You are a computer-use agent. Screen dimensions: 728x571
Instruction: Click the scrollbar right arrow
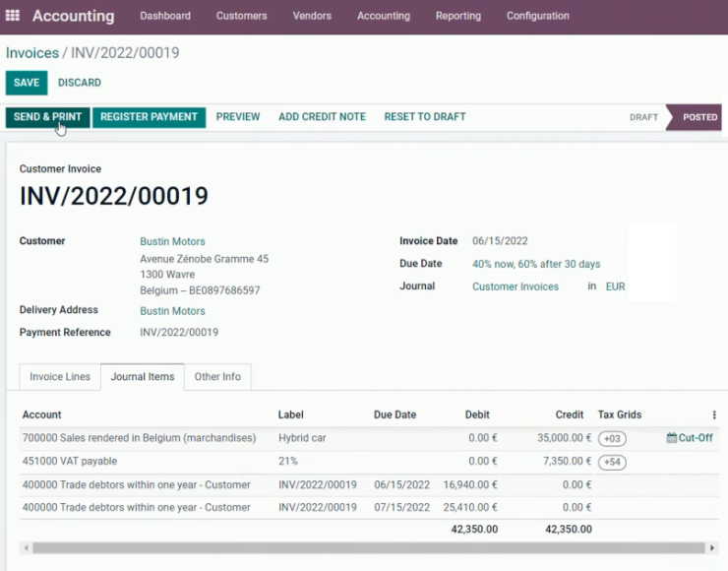click(x=711, y=548)
